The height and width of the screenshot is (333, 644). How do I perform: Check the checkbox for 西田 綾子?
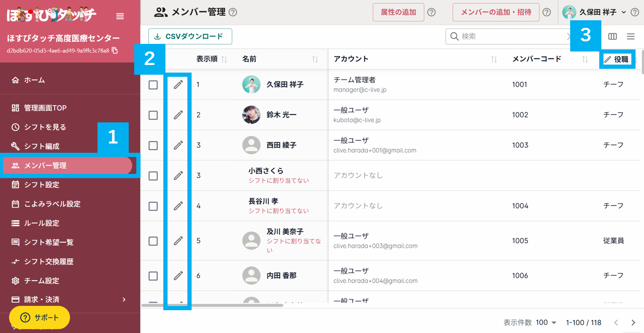pos(152,145)
